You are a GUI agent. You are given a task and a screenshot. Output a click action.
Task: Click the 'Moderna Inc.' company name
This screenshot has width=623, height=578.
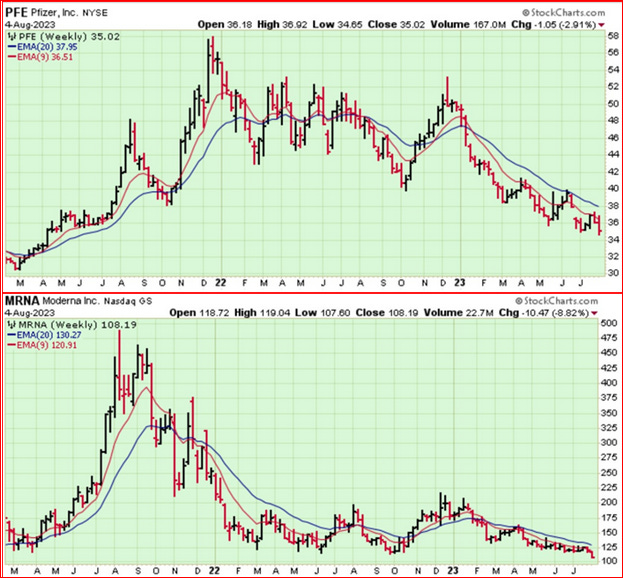(x=72, y=301)
